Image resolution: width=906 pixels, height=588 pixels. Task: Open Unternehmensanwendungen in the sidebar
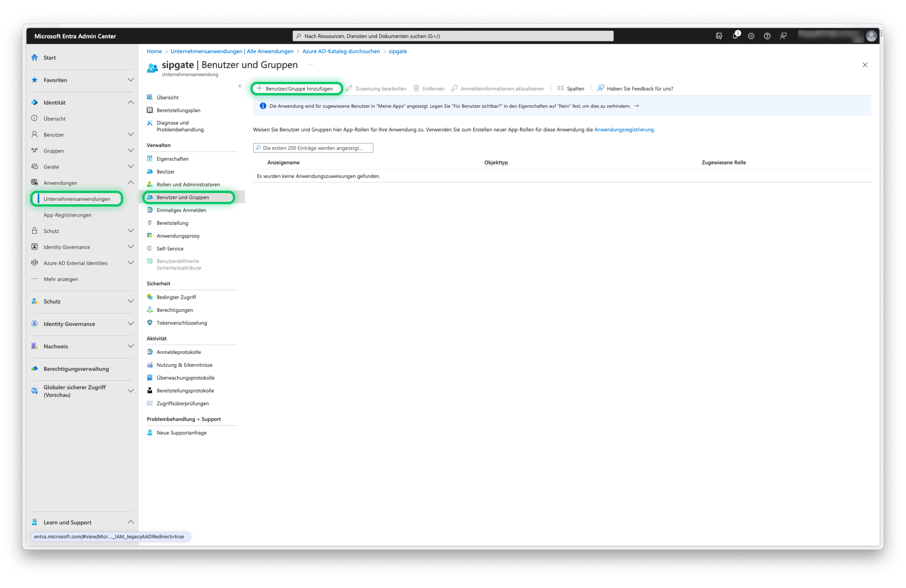(x=77, y=199)
